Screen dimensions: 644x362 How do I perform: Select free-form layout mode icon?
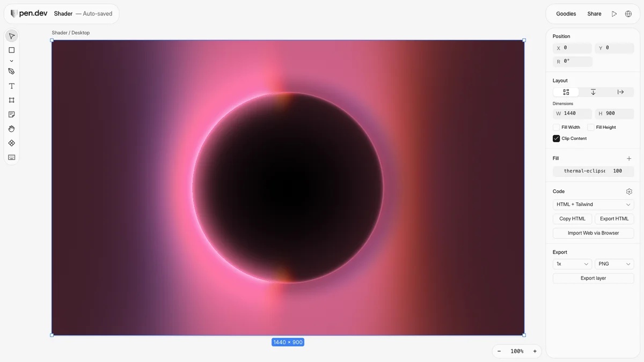click(x=566, y=92)
